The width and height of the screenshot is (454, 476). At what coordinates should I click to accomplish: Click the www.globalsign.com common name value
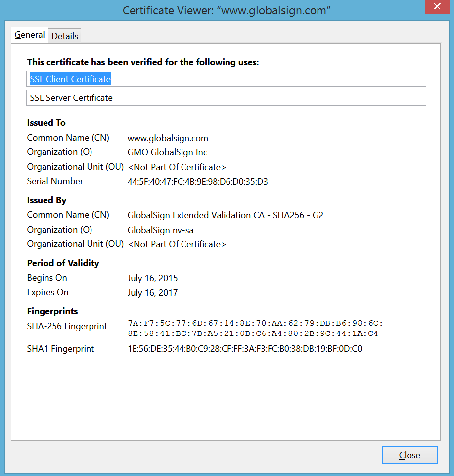pyautogui.click(x=168, y=138)
